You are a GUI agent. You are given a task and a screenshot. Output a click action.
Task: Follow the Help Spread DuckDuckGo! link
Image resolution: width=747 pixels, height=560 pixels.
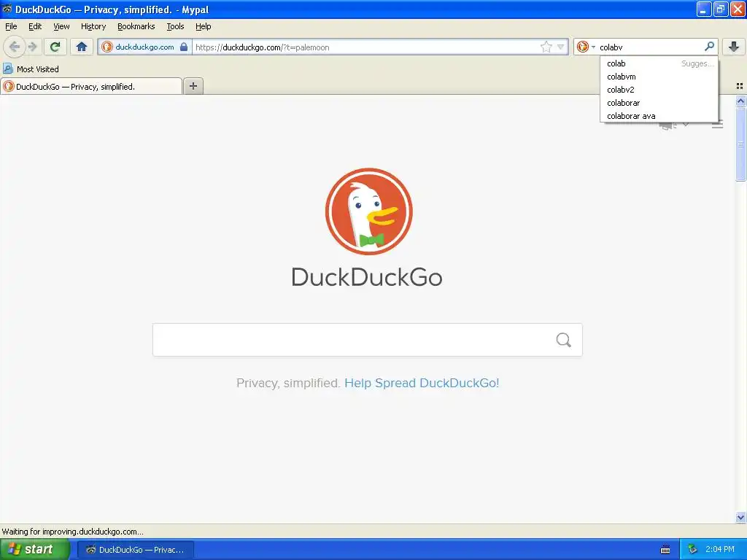pyautogui.click(x=422, y=383)
